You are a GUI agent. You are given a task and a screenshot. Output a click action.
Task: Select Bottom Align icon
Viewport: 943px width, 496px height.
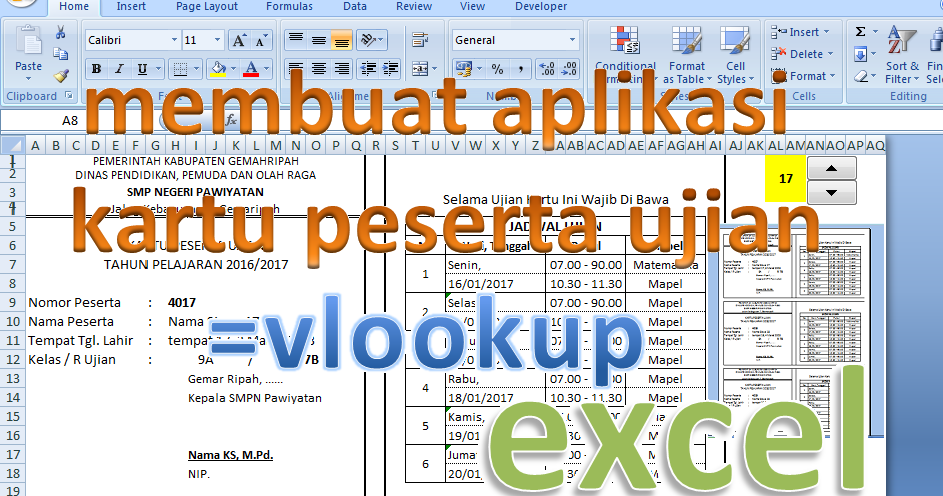(341, 40)
